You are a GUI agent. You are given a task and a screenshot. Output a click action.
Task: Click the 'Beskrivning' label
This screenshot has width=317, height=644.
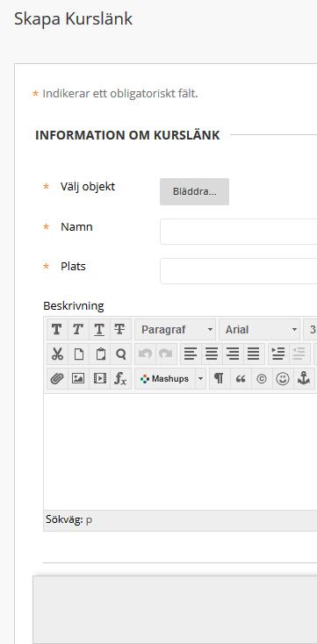pos(74,306)
